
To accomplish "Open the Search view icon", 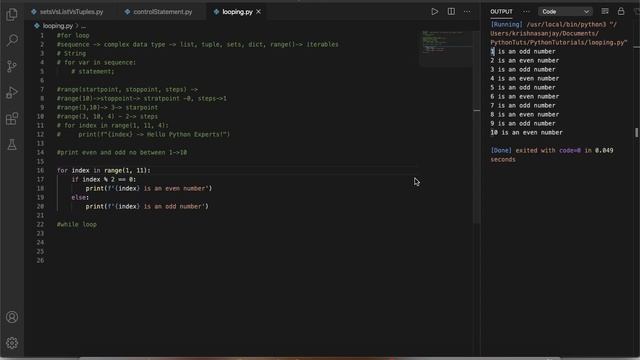I will (12, 40).
